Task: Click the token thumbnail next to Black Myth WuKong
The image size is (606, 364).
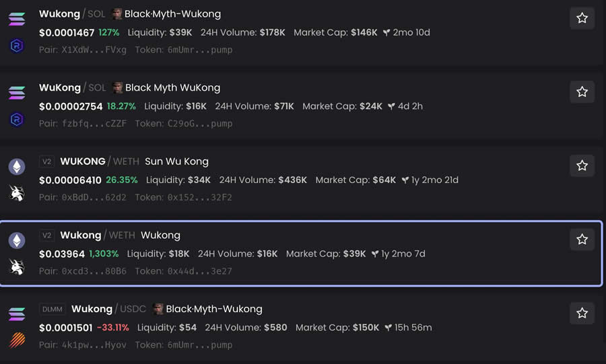Action: tap(117, 87)
